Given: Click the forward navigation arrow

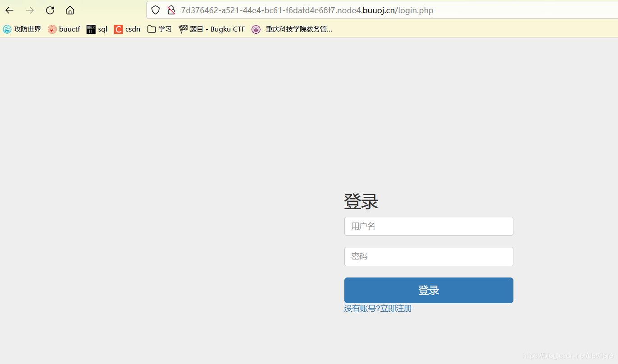Looking at the screenshot, I should tap(29, 10).
